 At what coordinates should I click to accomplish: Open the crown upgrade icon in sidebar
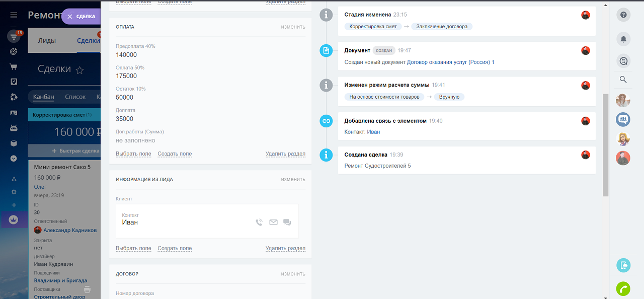coord(14,219)
